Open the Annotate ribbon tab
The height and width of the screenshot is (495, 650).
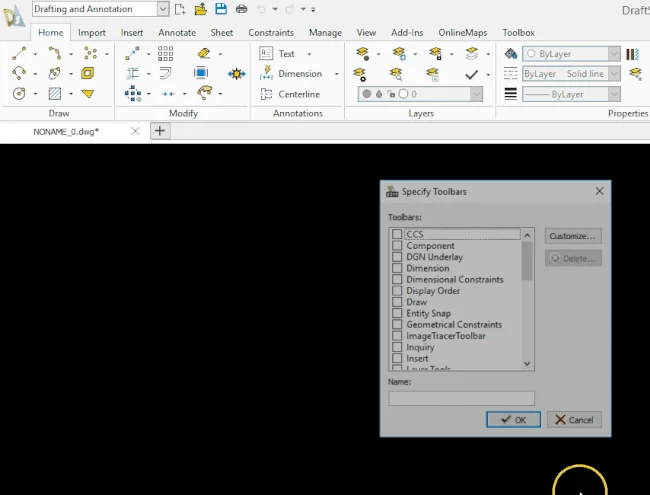pyautogui.click(x=177, y=33)
